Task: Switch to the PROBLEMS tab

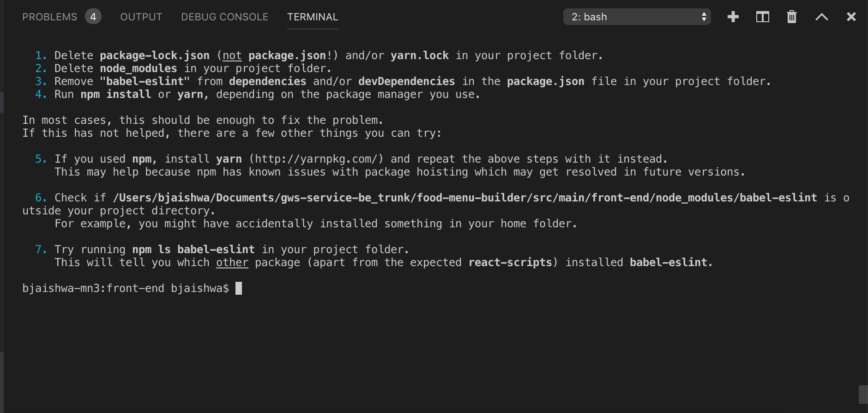Action: (49, 17)
